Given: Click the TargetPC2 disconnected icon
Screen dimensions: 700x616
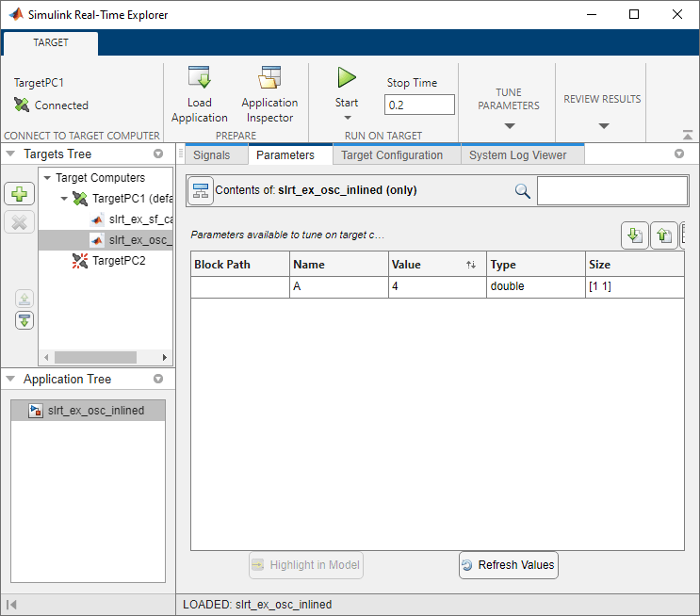Looking at the screenshot, I should coord(80,261).
